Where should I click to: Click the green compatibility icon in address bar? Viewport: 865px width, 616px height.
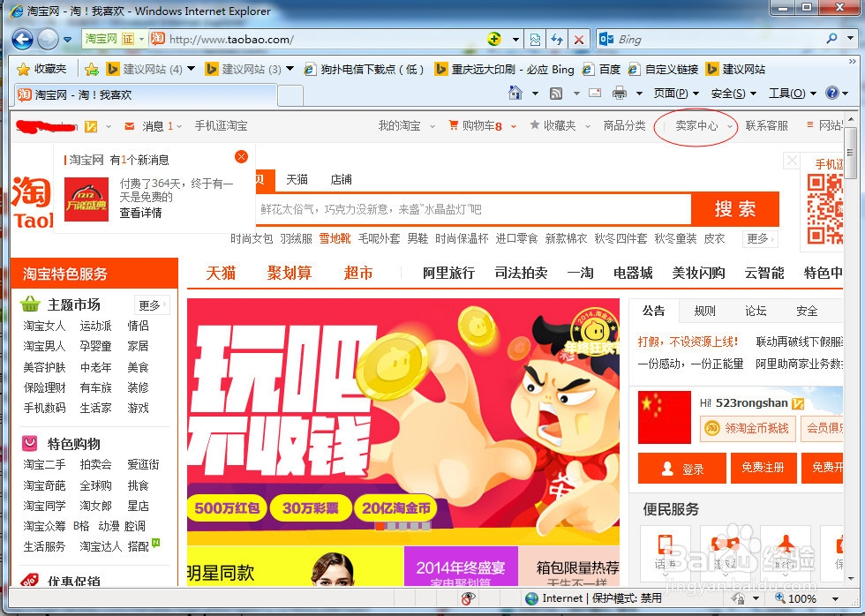click(494, 39)
